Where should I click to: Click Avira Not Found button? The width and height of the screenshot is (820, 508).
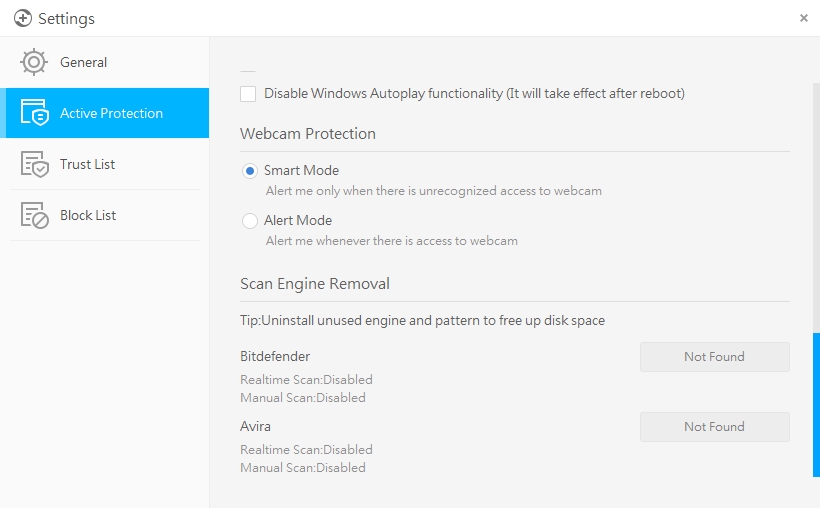click(x=714, y=427)
